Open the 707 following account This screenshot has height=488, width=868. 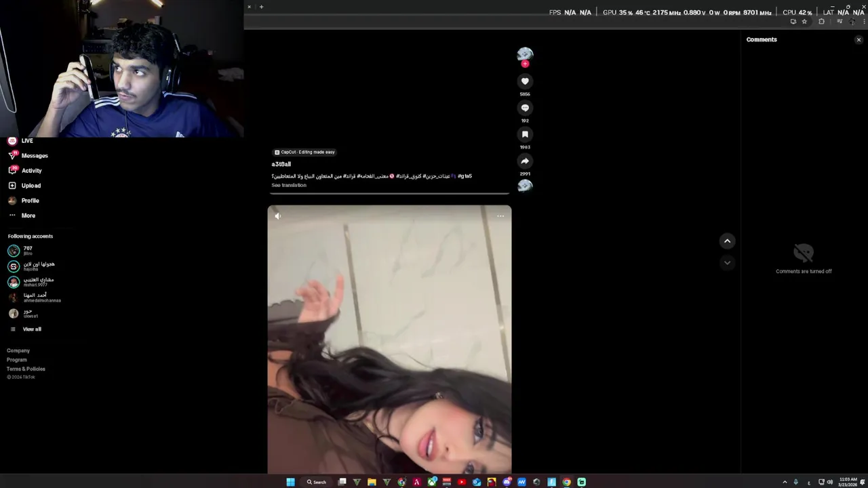coord(20,251)
